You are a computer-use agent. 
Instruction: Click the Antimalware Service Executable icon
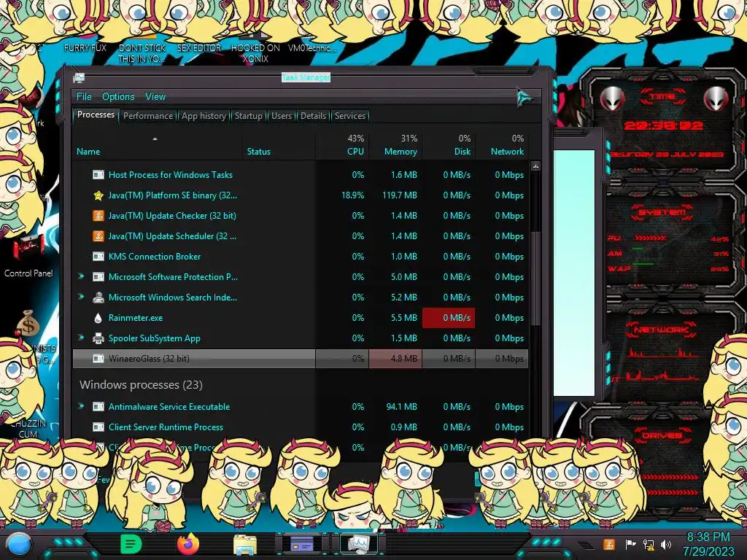(98, 407)
